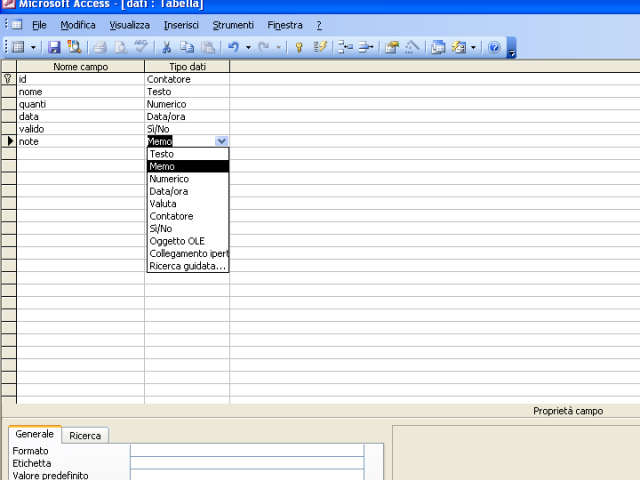Open the Inserisci menu
640x480 pixels.
tap(181, 24)
